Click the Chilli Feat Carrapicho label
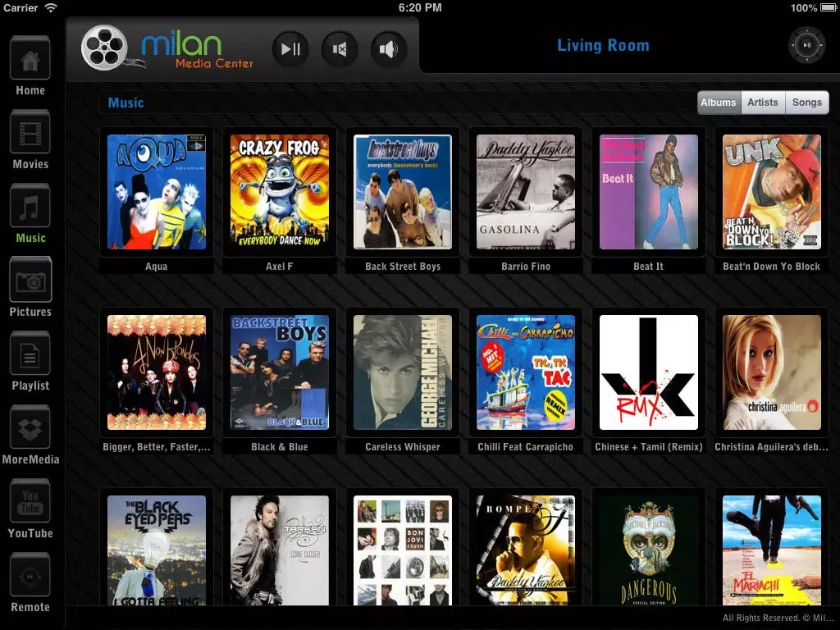The height and width of the screenshot is (630, 840). [526, 447]
